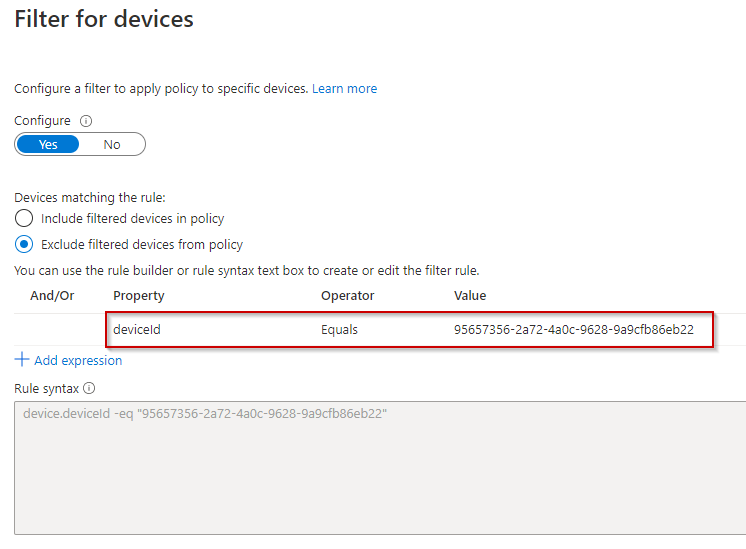Click the Add expression link text
This screenshot has width=746, height=549.
[x=78, y=361]
